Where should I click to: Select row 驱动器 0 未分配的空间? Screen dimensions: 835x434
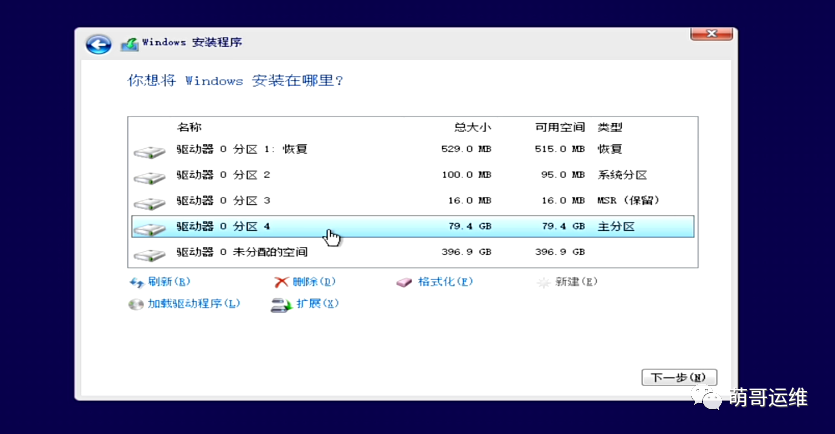[x=413, y=252]
